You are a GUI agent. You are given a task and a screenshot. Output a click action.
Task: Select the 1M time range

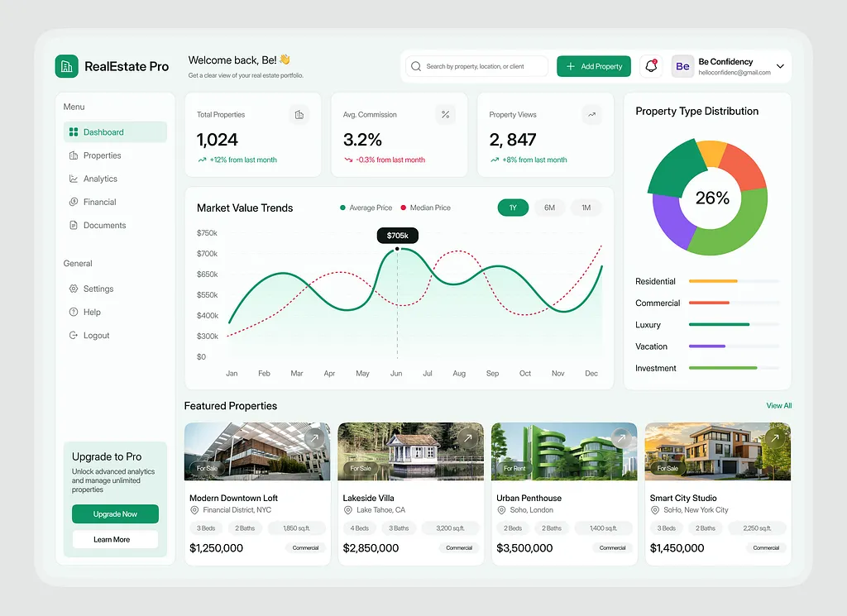[586, 208]
